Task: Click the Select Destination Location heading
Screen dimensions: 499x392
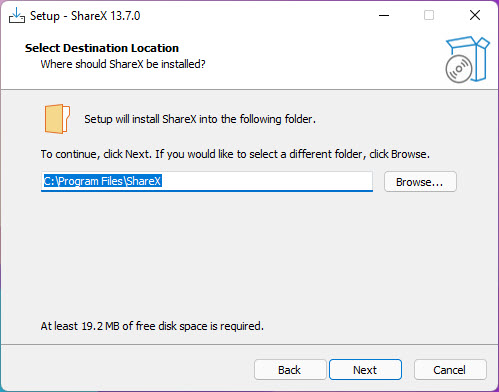Action: point(102,48)
